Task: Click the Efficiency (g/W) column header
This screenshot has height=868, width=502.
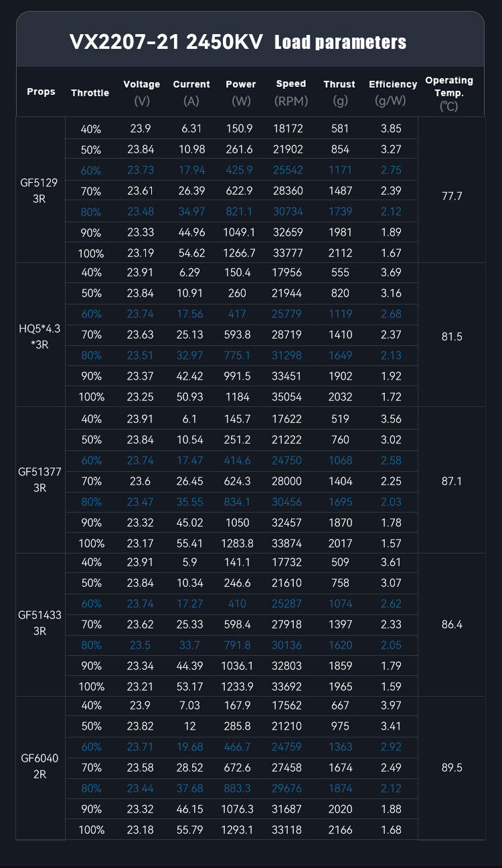Action: (393, 92)
